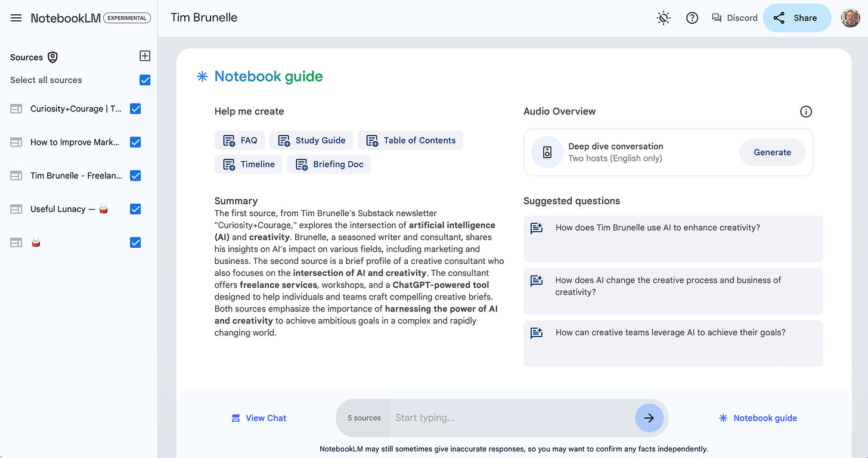The image size is (868, 458).
Task: Open the hamburger main menu
Action: pos(16,18)
